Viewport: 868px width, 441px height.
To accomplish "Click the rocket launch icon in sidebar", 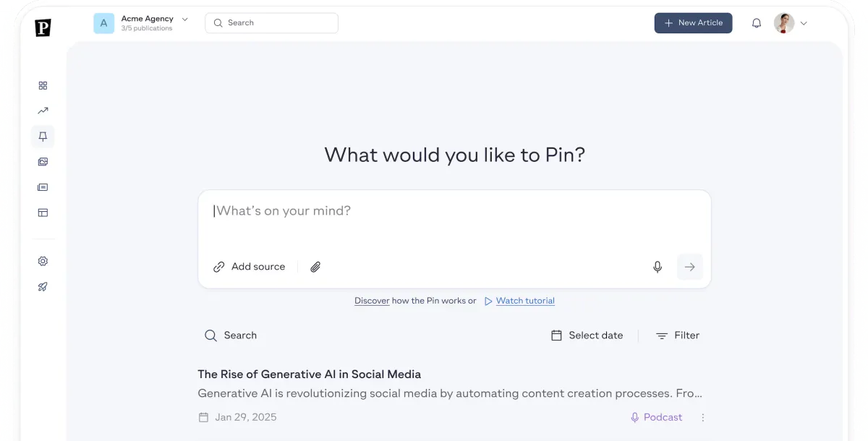I will (x=43, y=287).
